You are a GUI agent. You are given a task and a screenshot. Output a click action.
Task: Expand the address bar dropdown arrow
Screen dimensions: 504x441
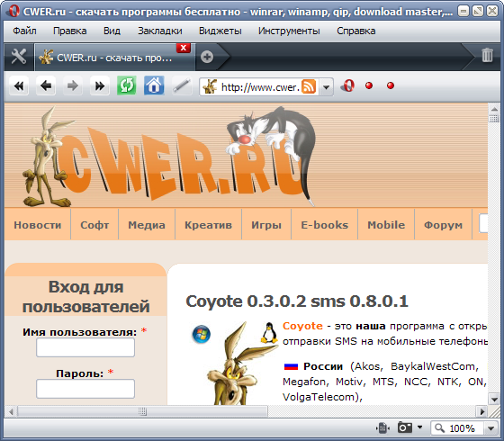[326, 86]
